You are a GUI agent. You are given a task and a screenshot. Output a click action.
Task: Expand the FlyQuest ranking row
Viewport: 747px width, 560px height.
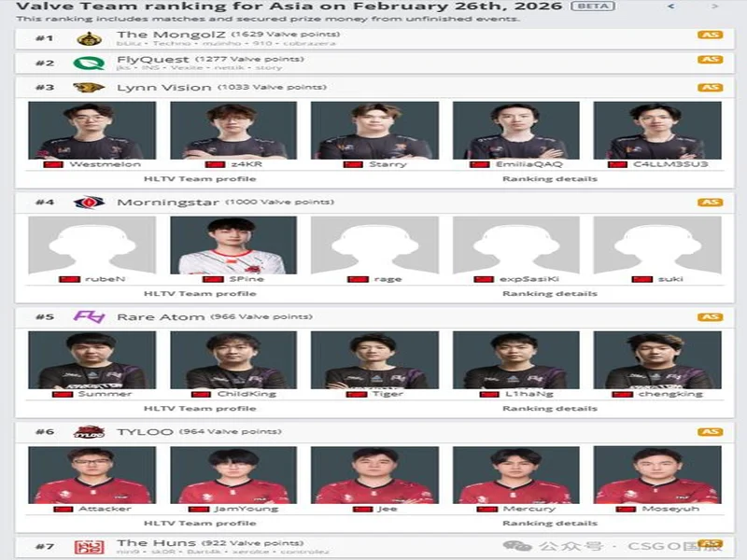point(373,63)
